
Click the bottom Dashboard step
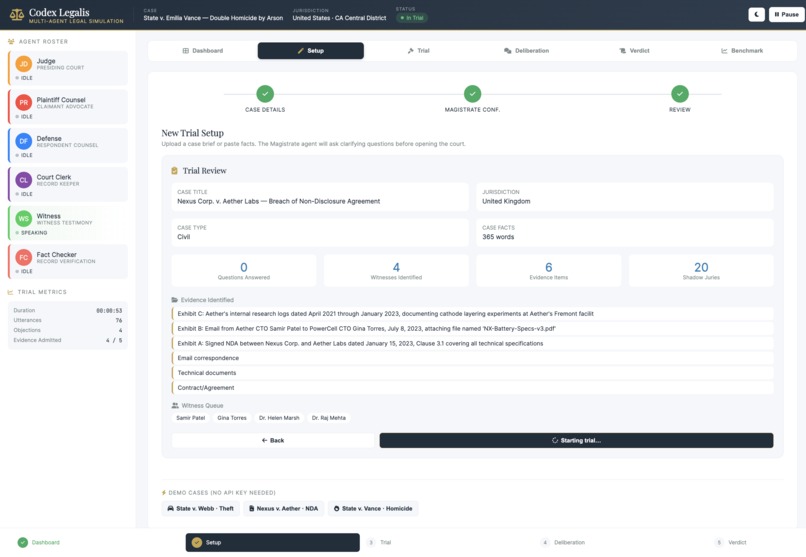click(x=39, y=543)
